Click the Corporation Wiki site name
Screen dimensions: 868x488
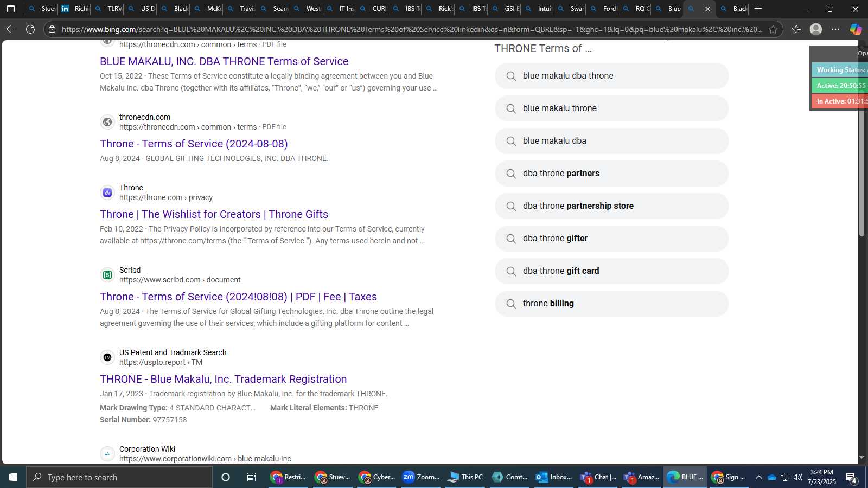pos(147,449)
